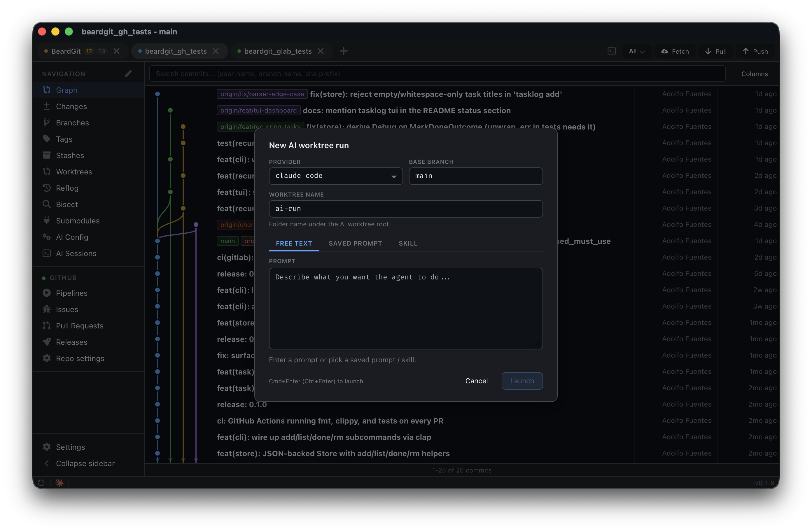Open the Stashes section
This screenshot has width=812, height=532.
[x=88, y=156]
